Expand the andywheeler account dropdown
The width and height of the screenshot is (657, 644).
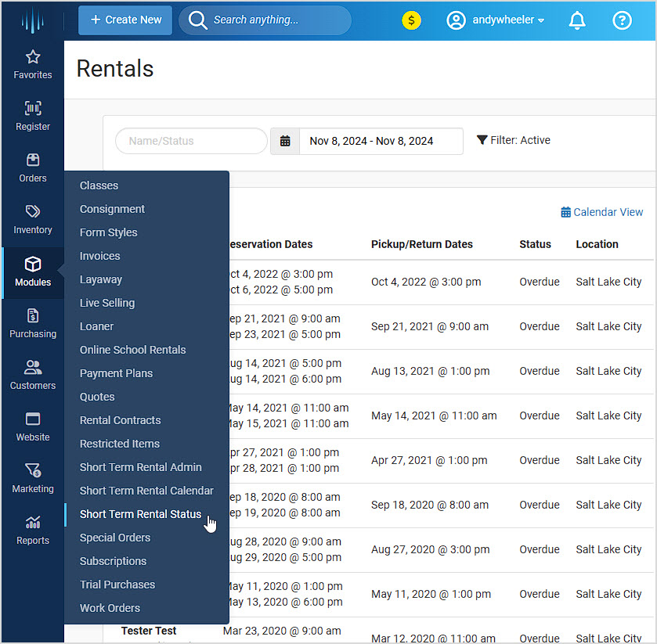(x=508, y=20)
